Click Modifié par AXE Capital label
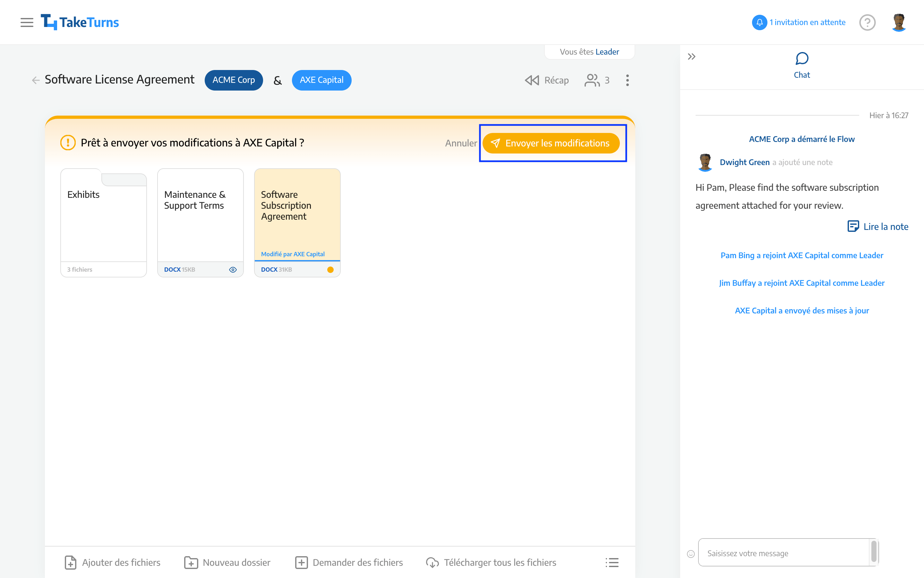The height and width of the screenshot is (578, 924). [293, 254]
